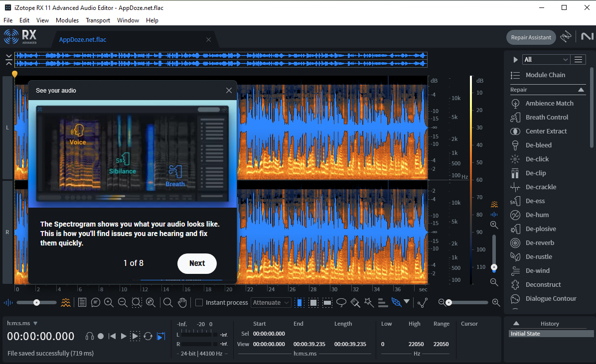The height and width of the screenshot is (364, 596).
Task: Open the h:m:s.ms time format dropdown
Action: point(22,323)
